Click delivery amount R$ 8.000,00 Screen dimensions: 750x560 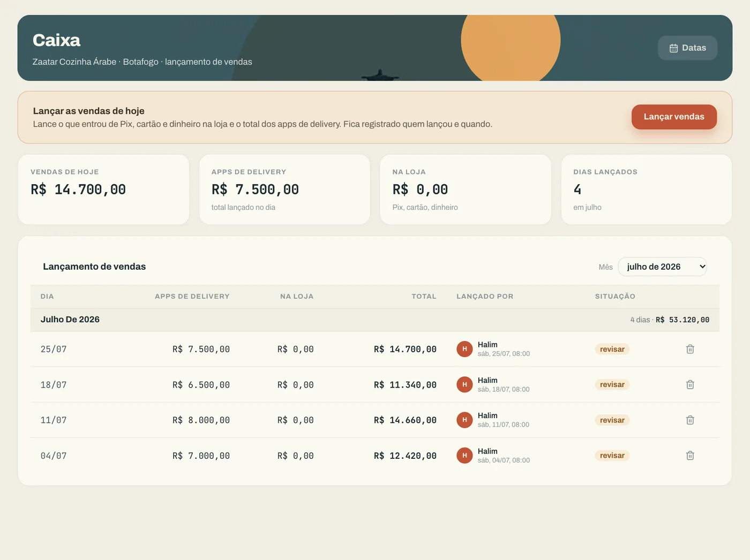[x=201, y=420]
